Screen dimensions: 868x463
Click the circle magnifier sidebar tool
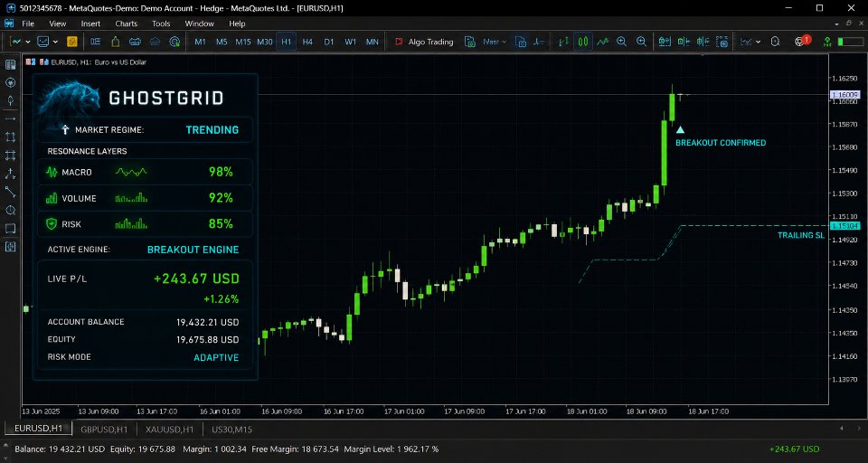[x=10, y=210]
